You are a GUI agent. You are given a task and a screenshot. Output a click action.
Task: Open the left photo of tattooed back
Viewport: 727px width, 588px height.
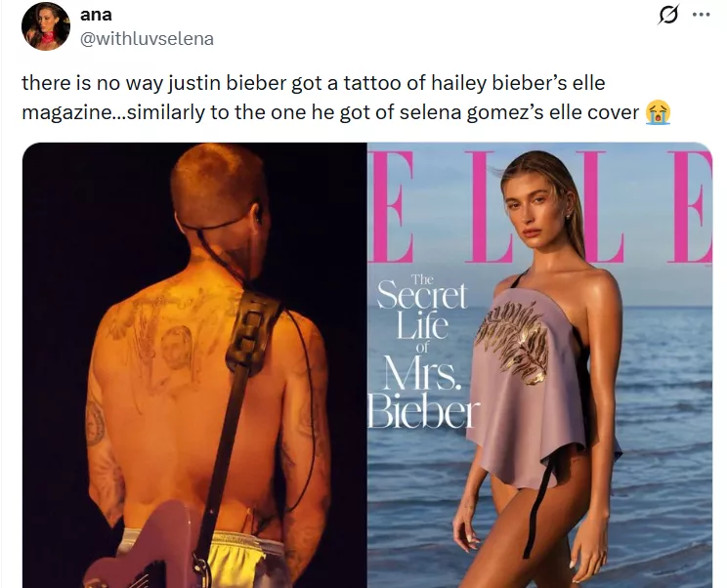click(194, 365)
